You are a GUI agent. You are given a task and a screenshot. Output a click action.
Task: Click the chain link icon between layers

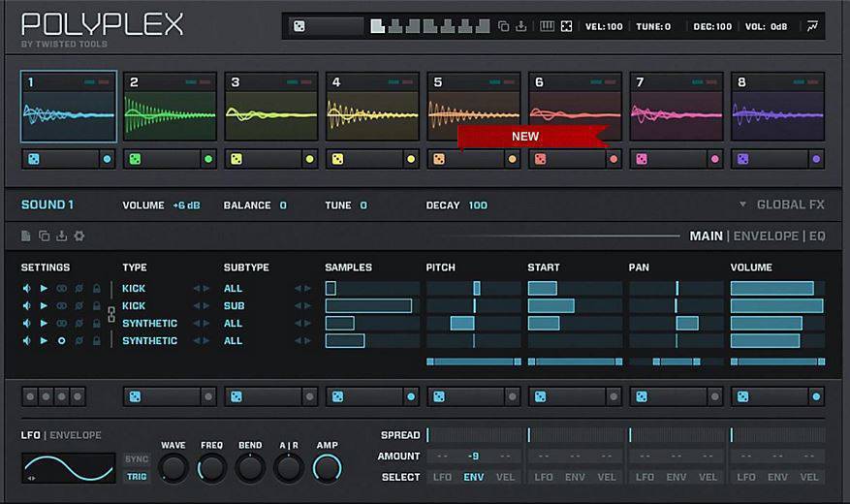(x=111, y=314)
